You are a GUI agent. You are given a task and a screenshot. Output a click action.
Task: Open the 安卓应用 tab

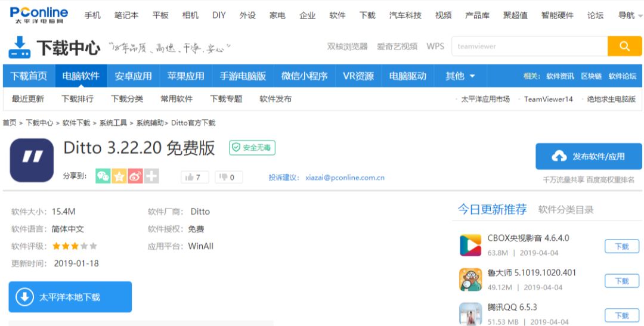click(133, 76)
